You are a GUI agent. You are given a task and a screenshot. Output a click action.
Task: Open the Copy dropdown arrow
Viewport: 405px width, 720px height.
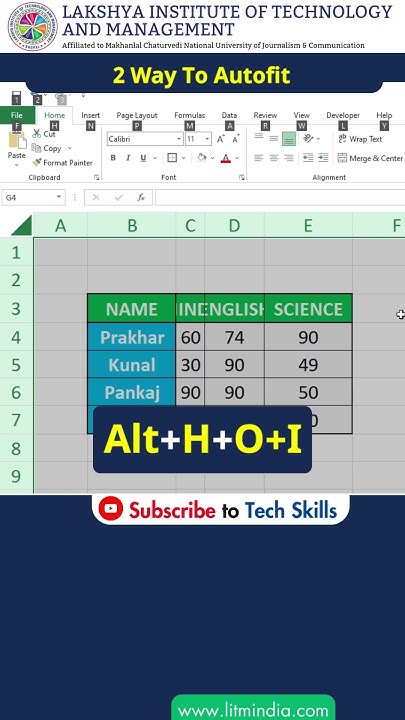point(70,148)
